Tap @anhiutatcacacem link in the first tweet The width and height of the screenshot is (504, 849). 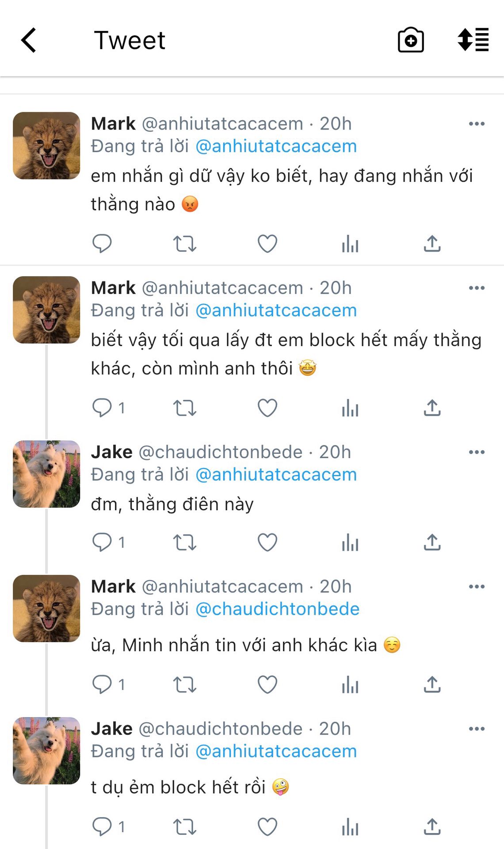tap(276, 146)
